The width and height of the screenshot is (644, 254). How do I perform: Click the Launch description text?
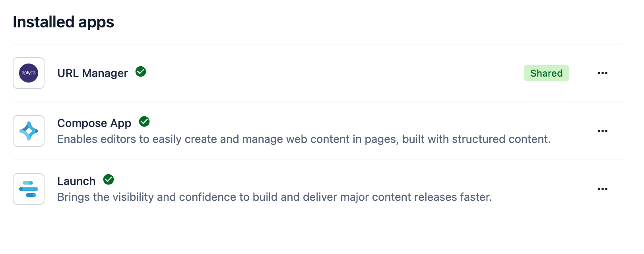click(274, 197)
